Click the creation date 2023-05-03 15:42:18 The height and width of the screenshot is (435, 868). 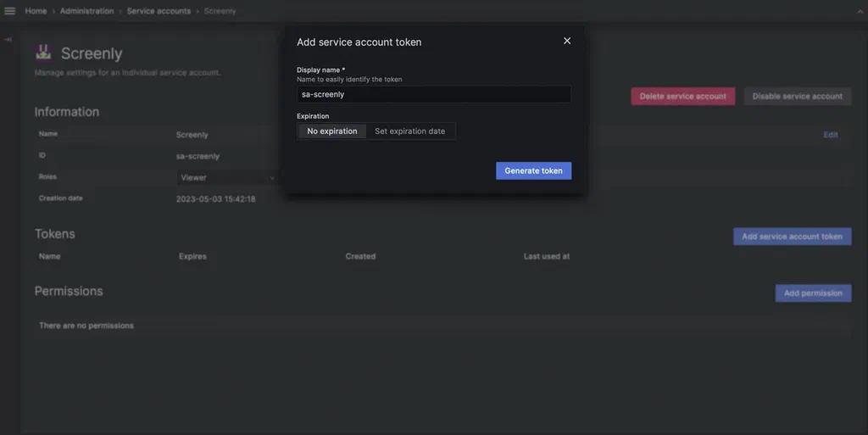[216, 199]
